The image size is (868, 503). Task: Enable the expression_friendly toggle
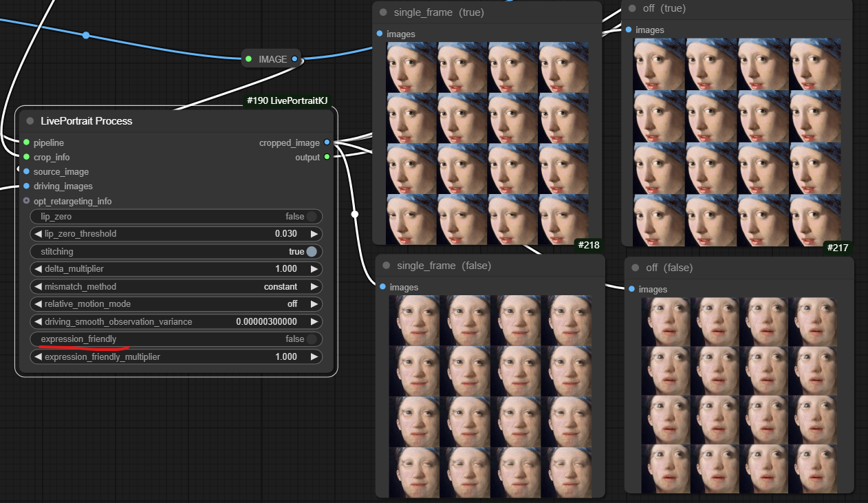click(312, 339)
